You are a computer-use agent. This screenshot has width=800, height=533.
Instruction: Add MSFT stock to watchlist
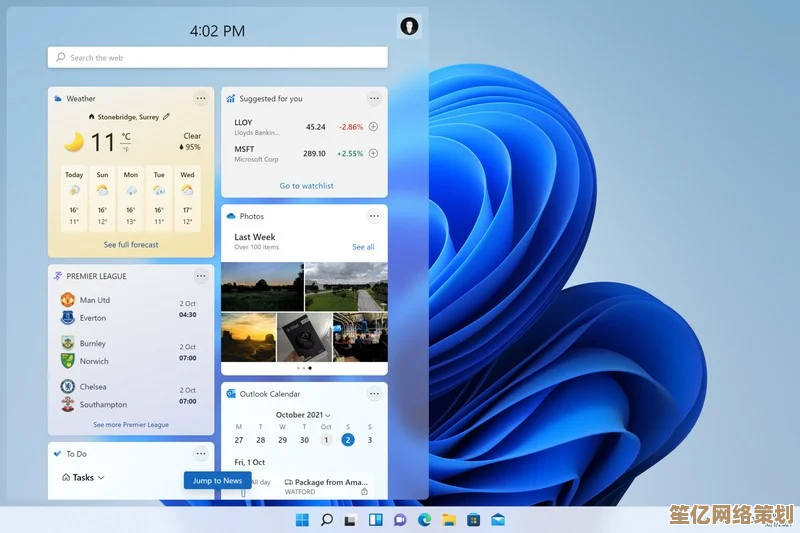[373, 154]
